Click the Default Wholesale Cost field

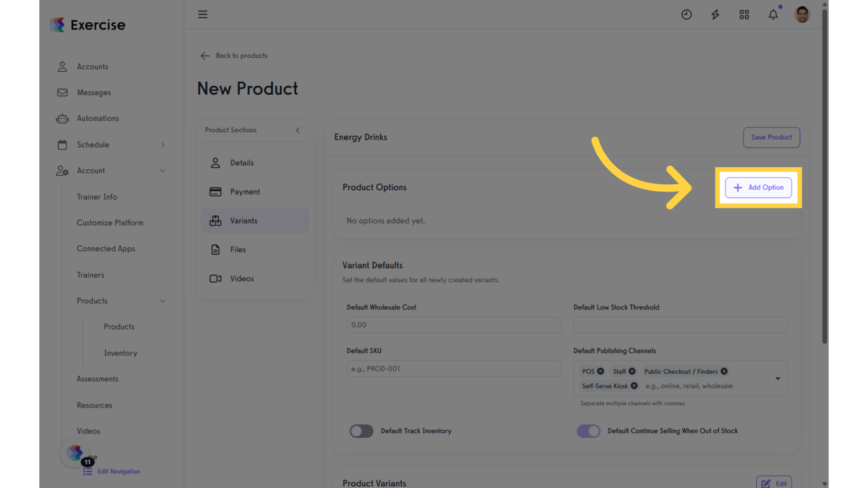click(x=453, y=325)
